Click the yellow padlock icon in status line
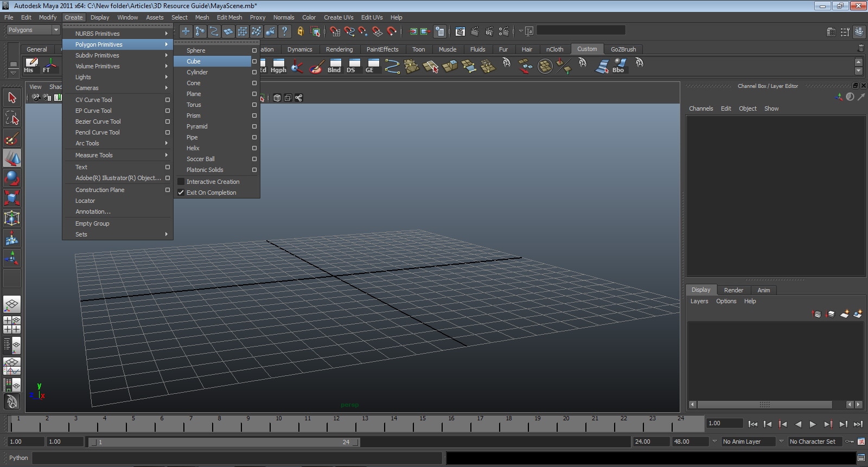Screen dimensions: 868x467 pyautogui.click(x=300, y=31)
